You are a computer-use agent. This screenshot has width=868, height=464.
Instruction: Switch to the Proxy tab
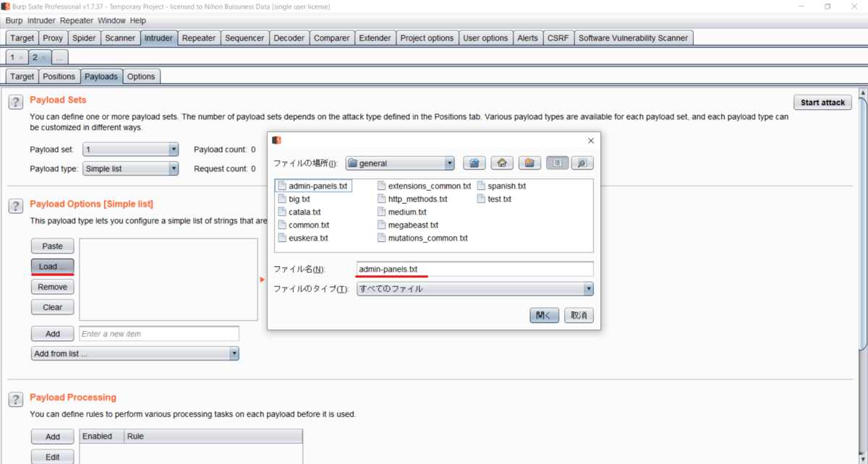[53, 38]
